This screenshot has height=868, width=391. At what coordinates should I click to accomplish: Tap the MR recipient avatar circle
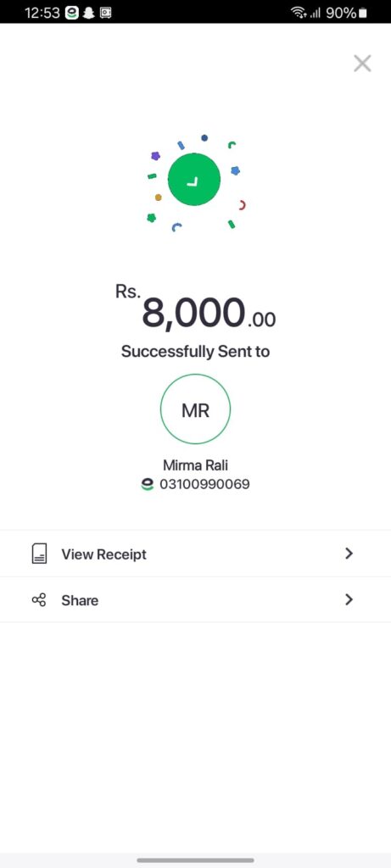195,409
